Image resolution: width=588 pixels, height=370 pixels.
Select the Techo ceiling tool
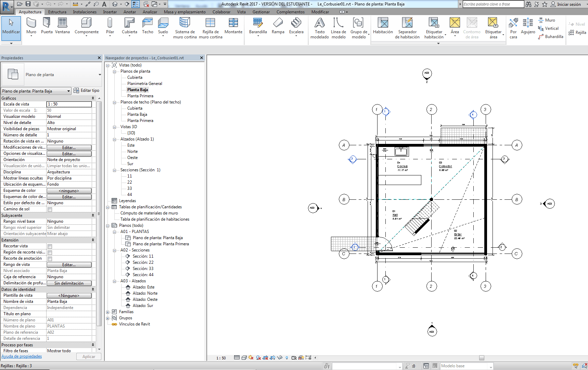[x=148, y=26]
